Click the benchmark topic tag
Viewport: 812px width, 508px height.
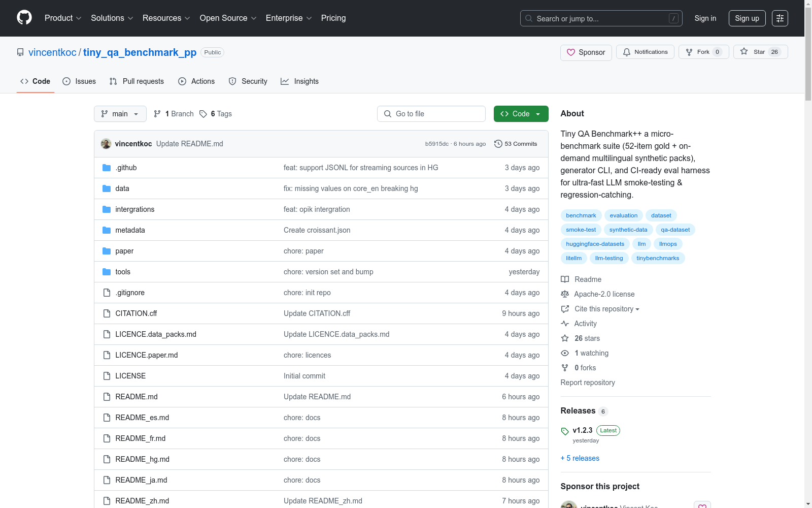coord(581,215)
